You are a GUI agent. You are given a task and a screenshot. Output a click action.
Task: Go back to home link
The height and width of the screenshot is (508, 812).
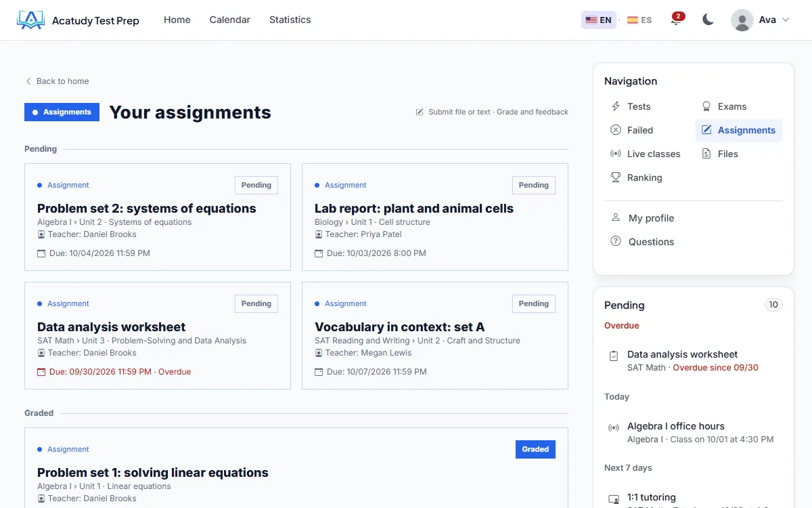[57, 81]
